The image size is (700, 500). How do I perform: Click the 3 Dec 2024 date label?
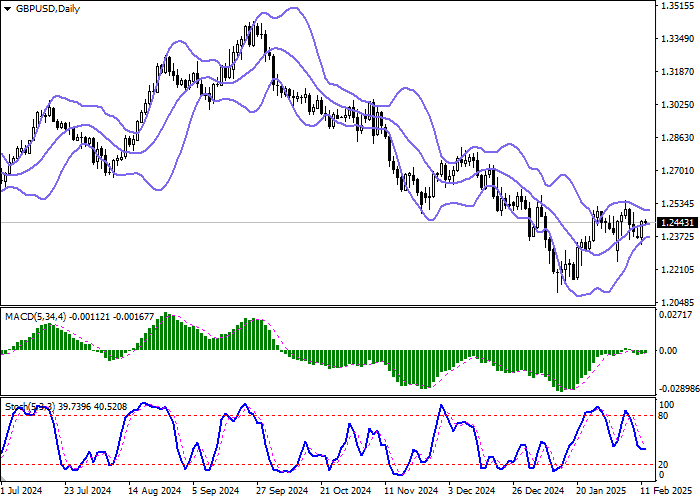472,492
